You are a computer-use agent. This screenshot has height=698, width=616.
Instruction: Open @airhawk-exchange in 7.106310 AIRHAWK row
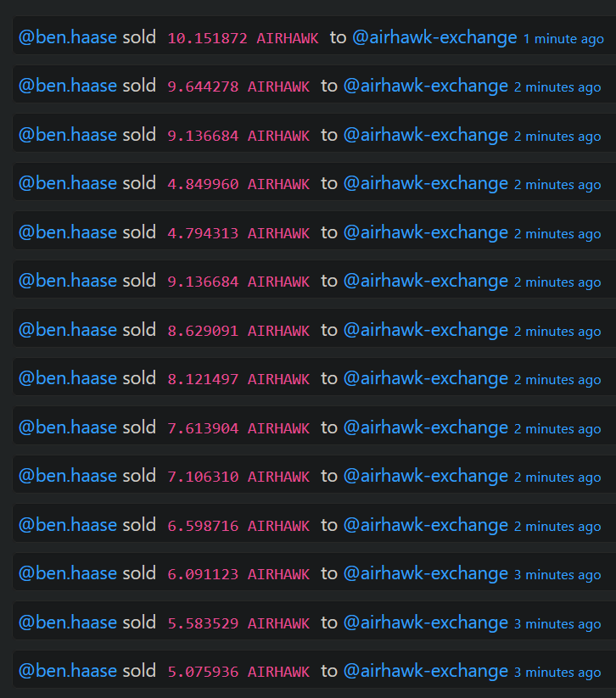[426, 477]
